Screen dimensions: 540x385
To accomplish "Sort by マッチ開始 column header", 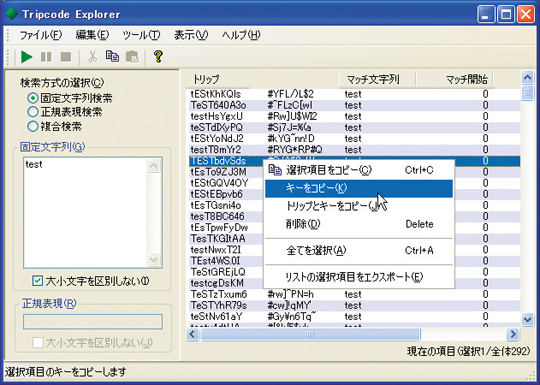I will tap(455, 80).
